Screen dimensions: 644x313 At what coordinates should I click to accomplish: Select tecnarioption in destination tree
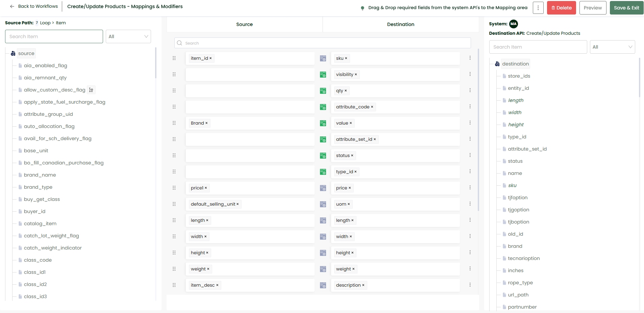[524, 258]
